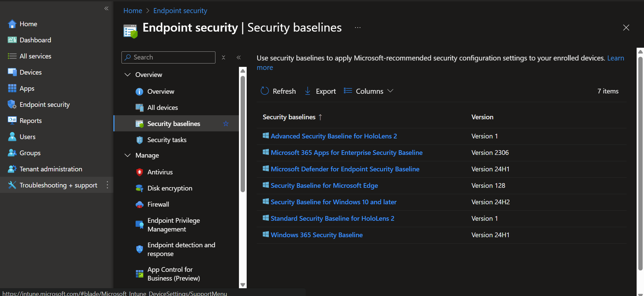Open Security Baseline for Microsoft Edge
Viewport: 644px width, 296px height.
tap(324, 185)
